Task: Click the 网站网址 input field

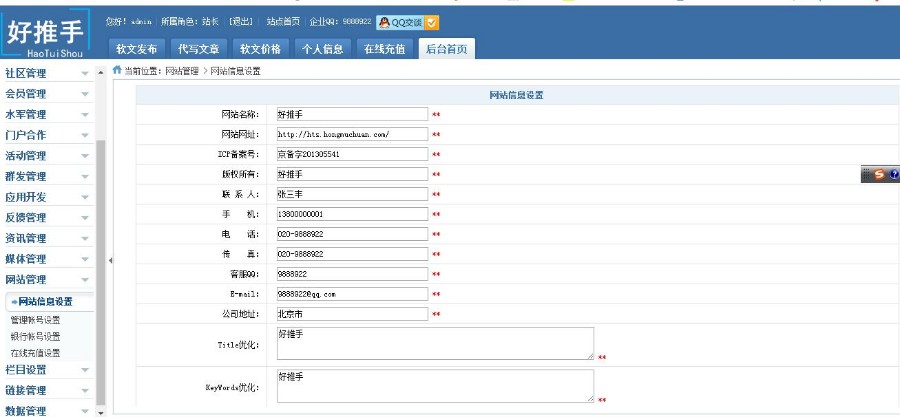Action: [x=352, y=134]
